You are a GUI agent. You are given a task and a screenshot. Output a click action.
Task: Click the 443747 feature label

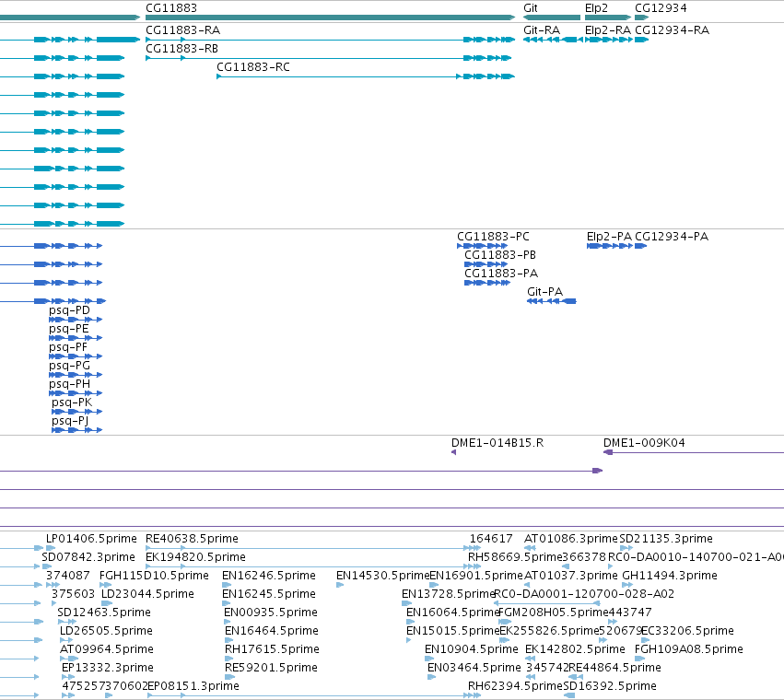[x=630, y=612]
